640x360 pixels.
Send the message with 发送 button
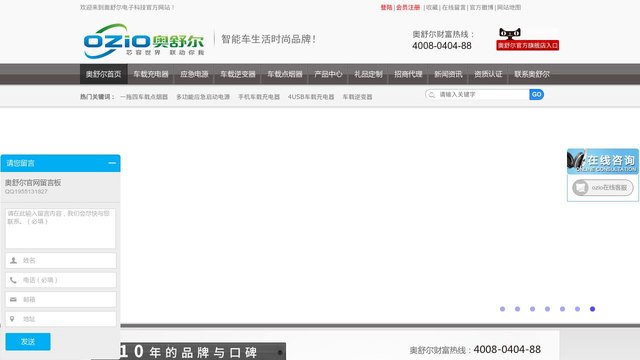point(28,342)
